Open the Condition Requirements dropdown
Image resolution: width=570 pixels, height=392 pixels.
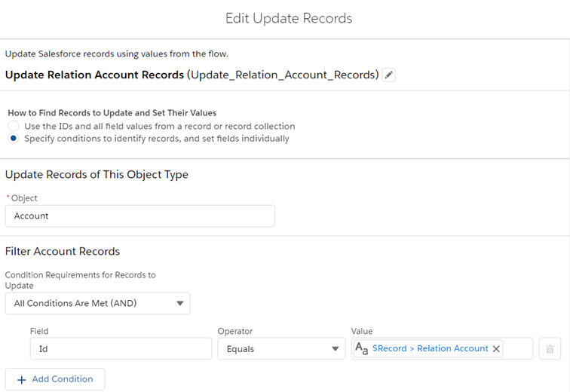click(x=97, y=304)
